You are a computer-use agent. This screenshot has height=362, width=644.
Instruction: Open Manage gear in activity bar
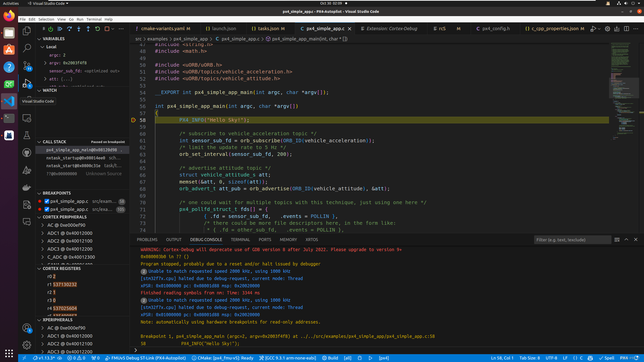point(27,345)
